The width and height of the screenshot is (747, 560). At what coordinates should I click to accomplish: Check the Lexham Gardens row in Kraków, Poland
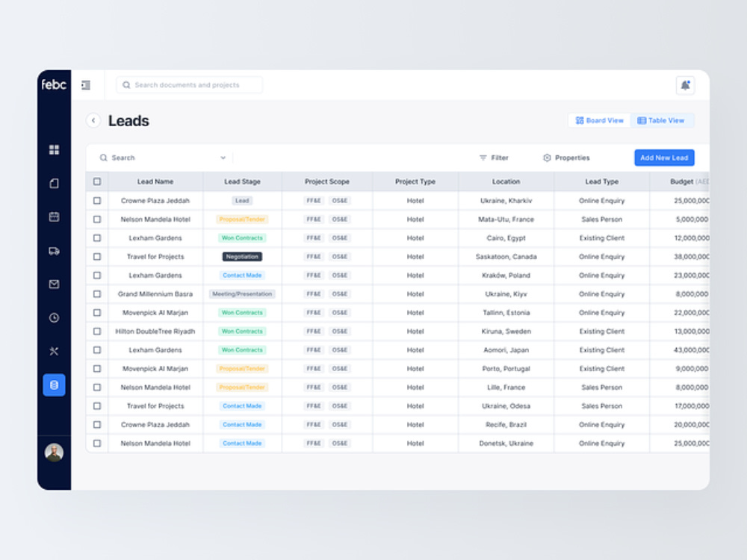(x=97, y=276)
